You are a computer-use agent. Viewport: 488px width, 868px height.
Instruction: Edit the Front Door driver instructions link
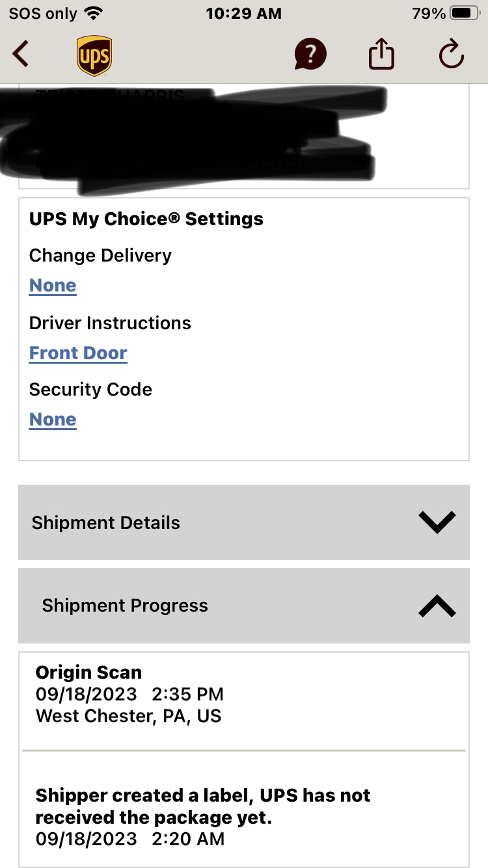point(78,353)
